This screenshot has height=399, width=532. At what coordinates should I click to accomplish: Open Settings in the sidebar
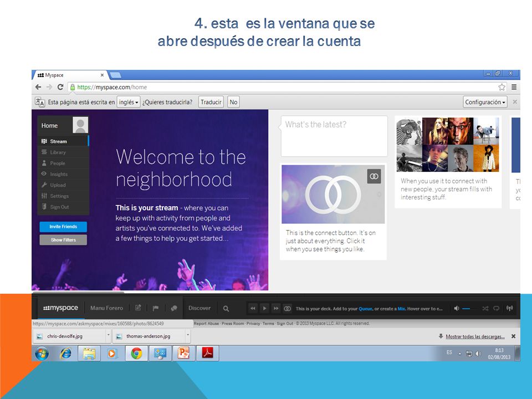[x=63, y=196]
